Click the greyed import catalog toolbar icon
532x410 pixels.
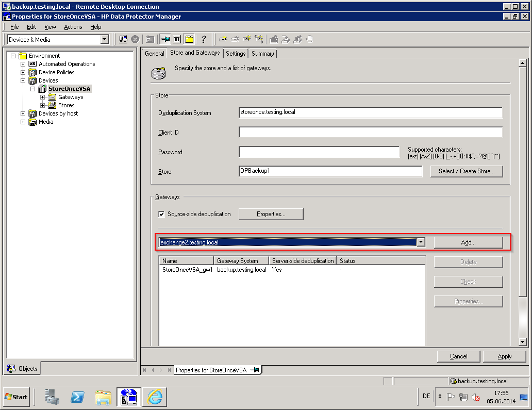click(274, 39)
